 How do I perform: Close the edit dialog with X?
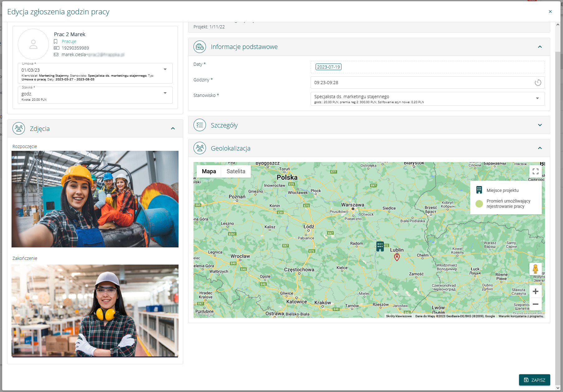[550, 12]
